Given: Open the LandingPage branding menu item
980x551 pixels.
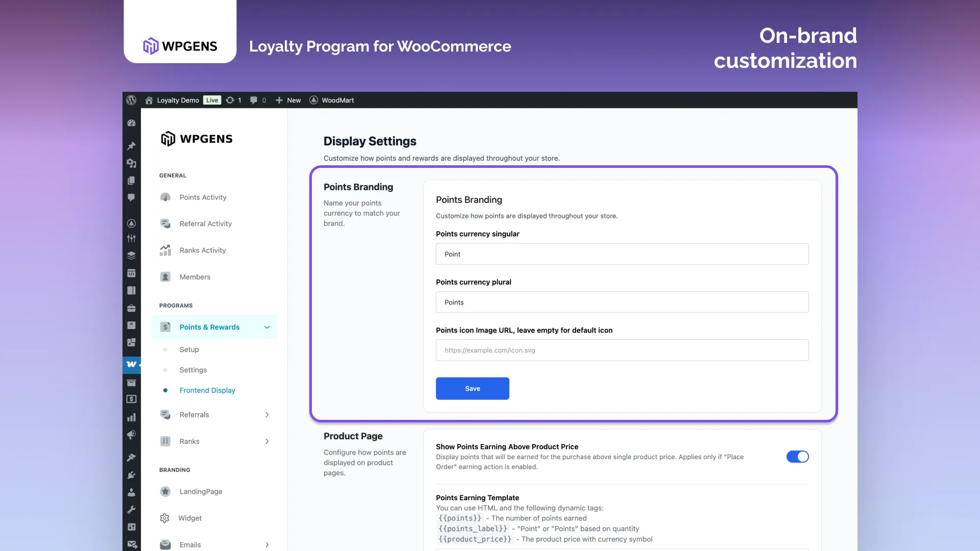Looking at the screenshot, I should click(200, 491).
